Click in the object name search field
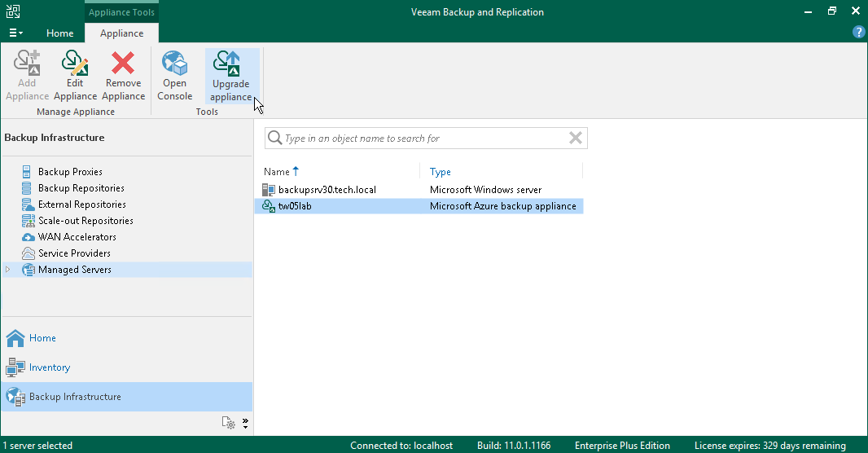 coord(426,139)
